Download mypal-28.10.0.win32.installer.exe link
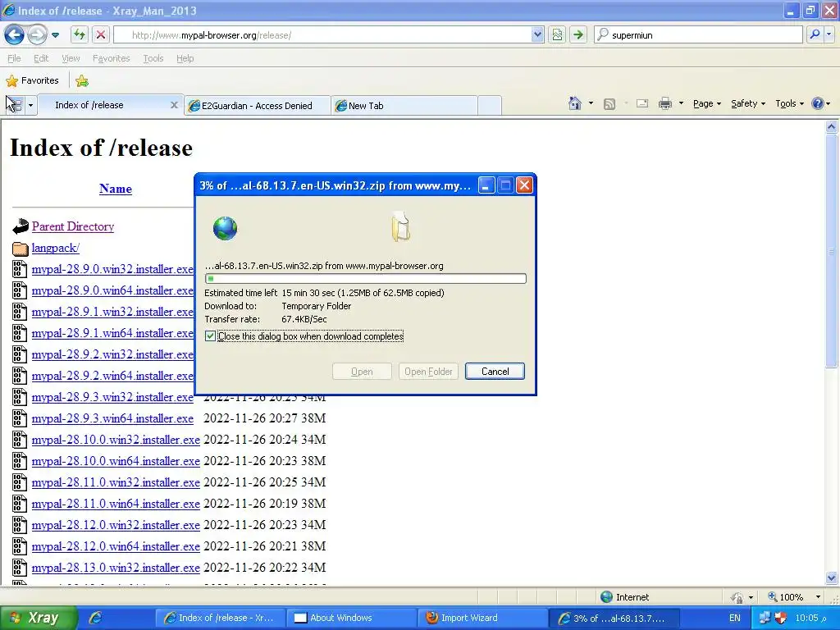The image size is (840, 630). tap(116, 440)
